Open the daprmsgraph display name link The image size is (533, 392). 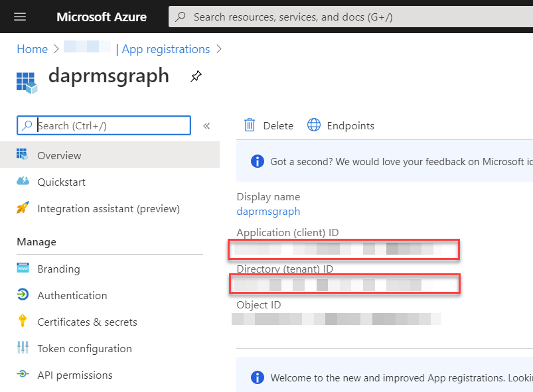tap(268, 212)
